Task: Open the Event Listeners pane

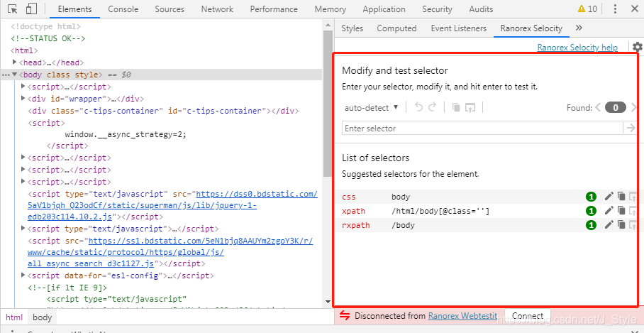Action: click(x=459, y=28)
